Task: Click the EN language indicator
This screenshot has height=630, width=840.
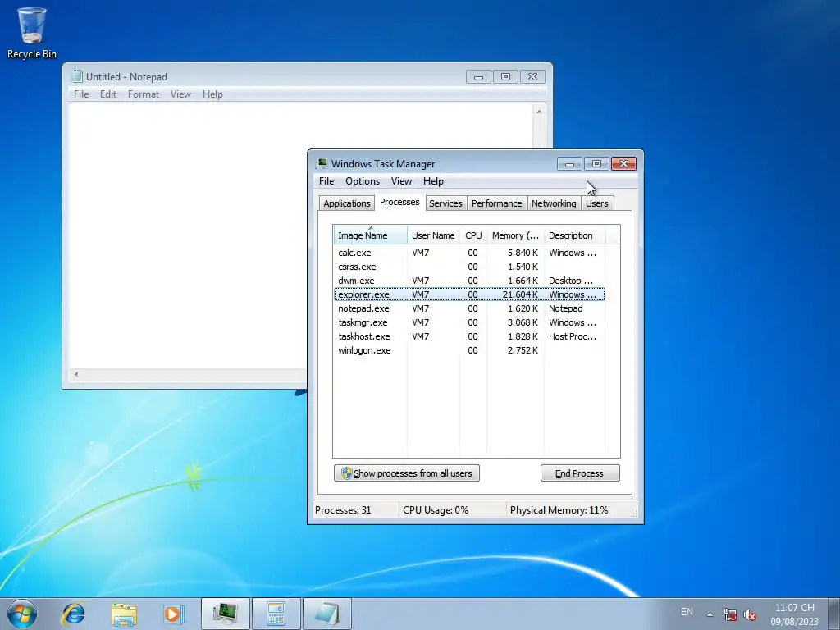Action: 687,611
